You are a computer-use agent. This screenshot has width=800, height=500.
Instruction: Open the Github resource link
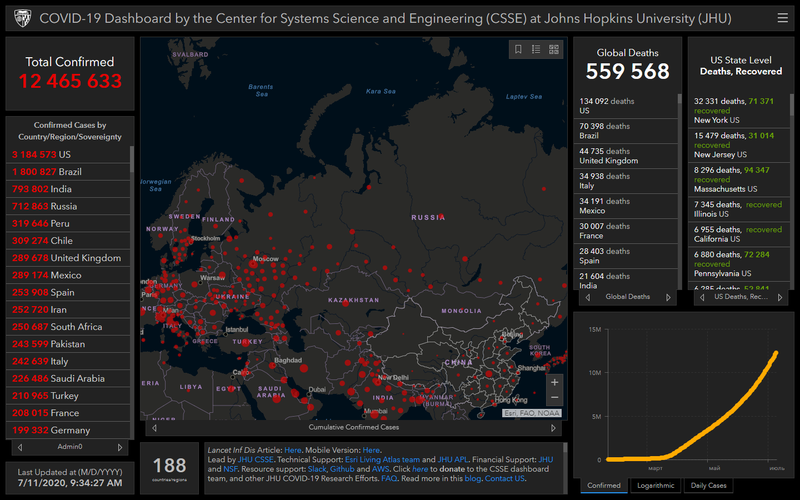(341, 468)
